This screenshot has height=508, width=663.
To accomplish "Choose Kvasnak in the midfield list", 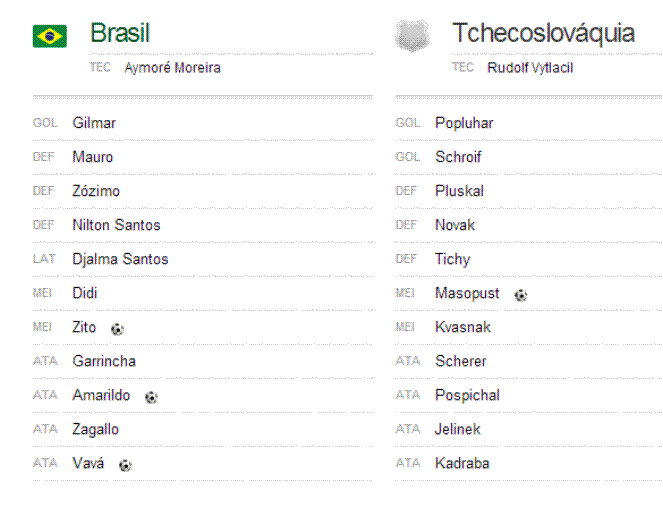I will 463,327.
